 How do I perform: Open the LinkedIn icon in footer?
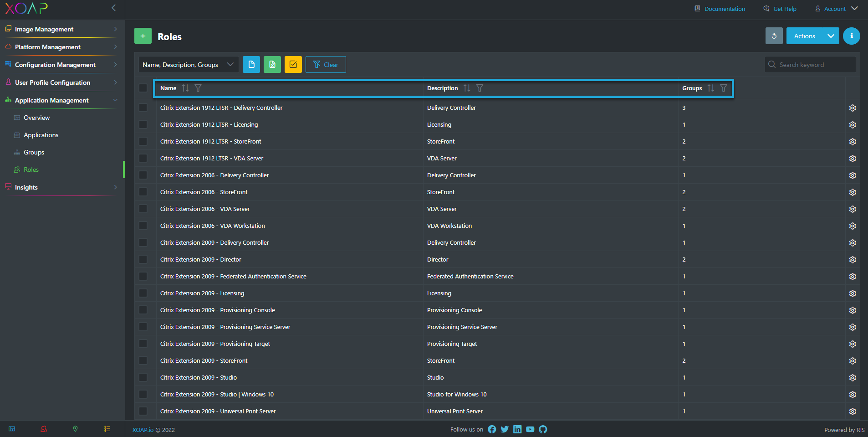pyautogui.click(x=517, y=429)
